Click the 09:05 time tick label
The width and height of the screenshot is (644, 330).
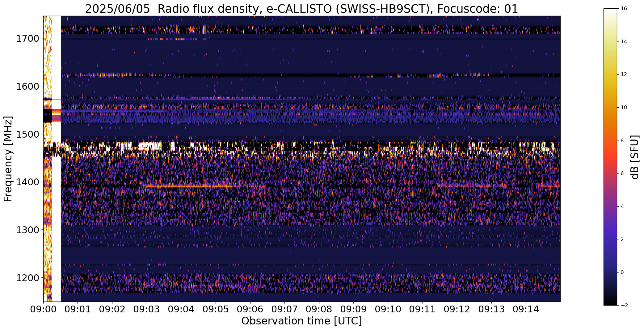coord(216,309)
